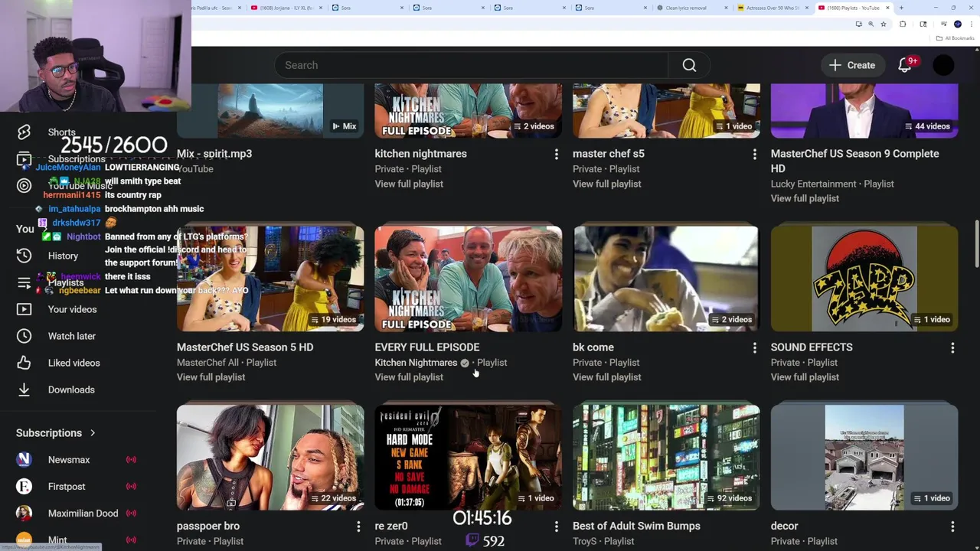Open options for decor playlist
Image resolution: width=980 pixels, height=551 pixels.
pos(952,527)
